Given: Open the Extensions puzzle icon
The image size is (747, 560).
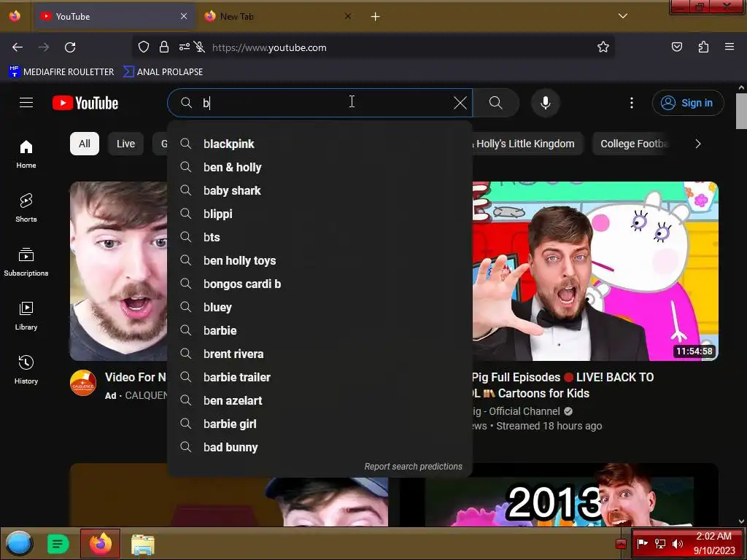Looking at the screenshot, I should pyautogui.click(x=703, y=47).
